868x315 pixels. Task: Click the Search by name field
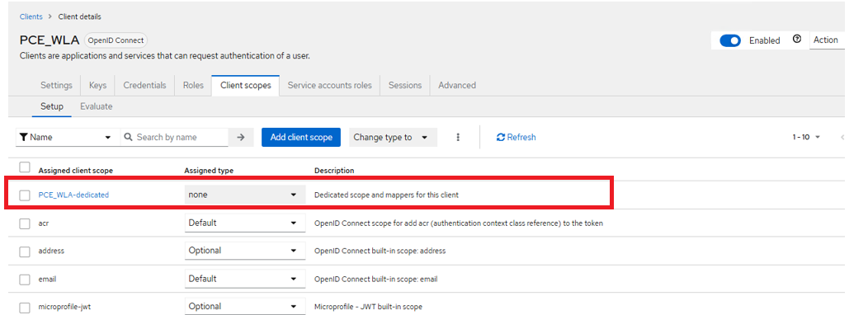(x=174, y=137)
